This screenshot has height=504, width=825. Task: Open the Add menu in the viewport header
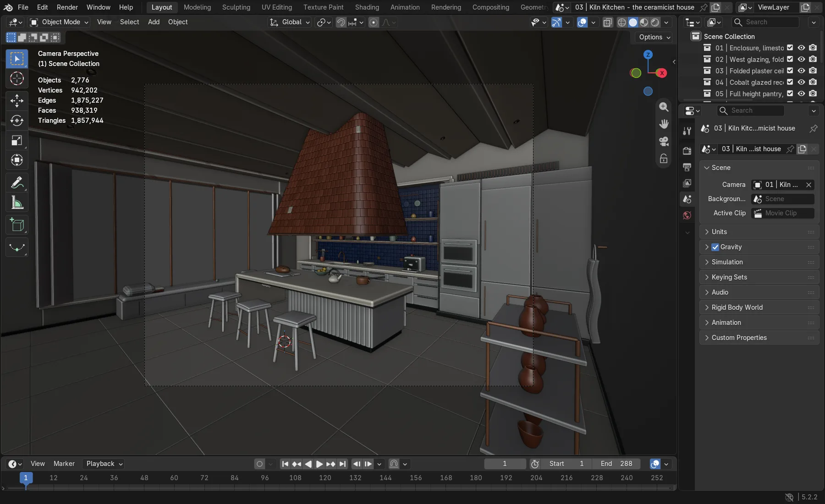(x=154, y=22)
